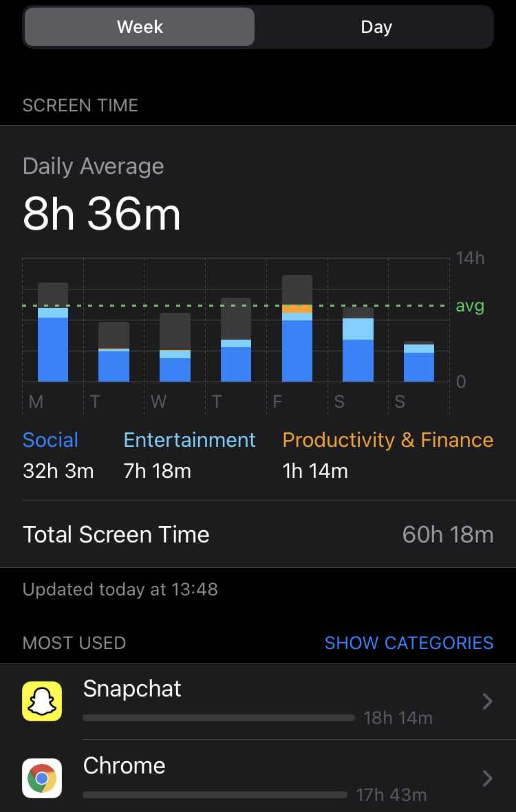Expand Snapchat usage details chevron
This screenshot has height=812, width=516.
(487, 701)
